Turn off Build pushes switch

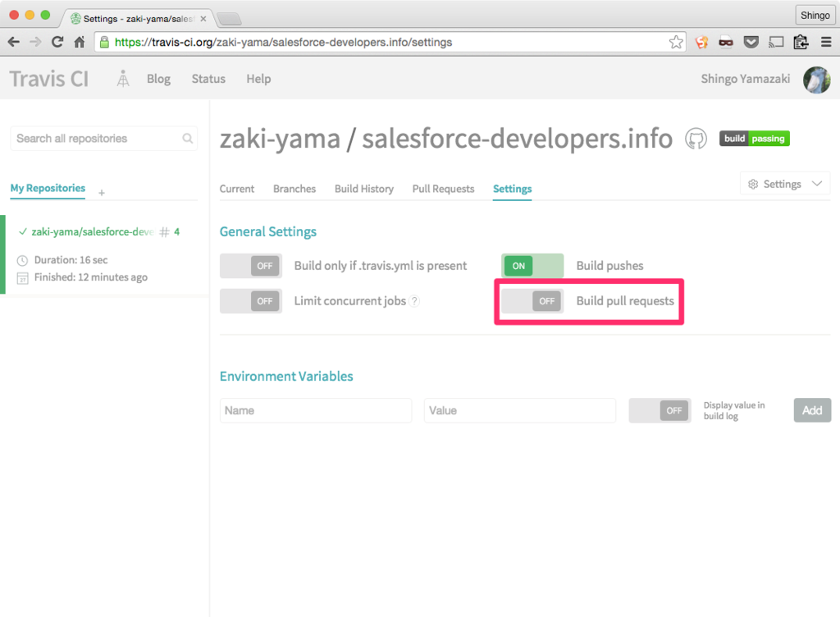click(532, 266)
